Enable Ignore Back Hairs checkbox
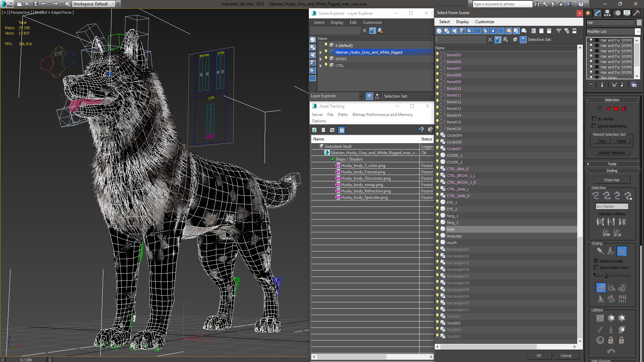Screen dimensions: 644x362 (x=596, y=267)
